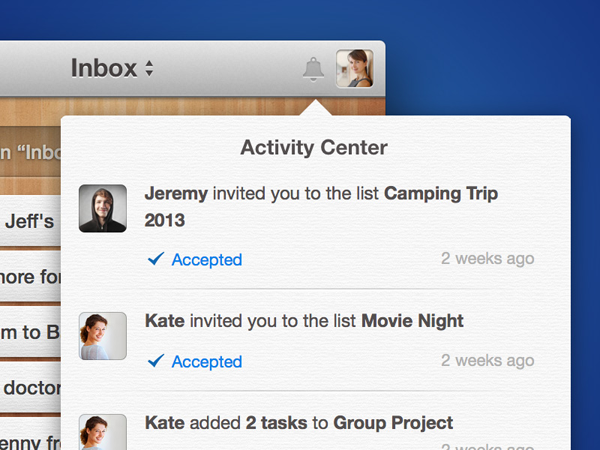Click the checkmark for Movie Night invitation

click(155, 361)
